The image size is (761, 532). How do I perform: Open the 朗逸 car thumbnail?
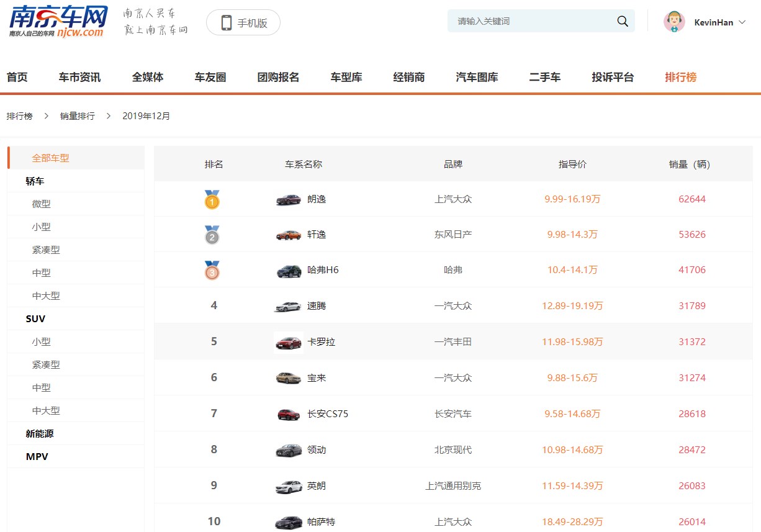click(x=289, y=199)
